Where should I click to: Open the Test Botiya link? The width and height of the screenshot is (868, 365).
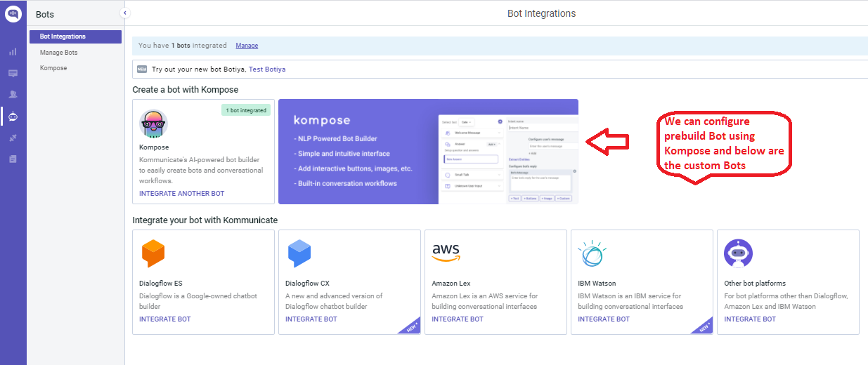point(267,69)
